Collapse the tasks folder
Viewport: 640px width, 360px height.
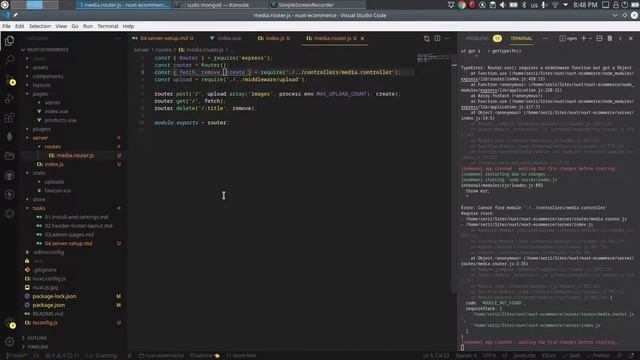[39, 208]
